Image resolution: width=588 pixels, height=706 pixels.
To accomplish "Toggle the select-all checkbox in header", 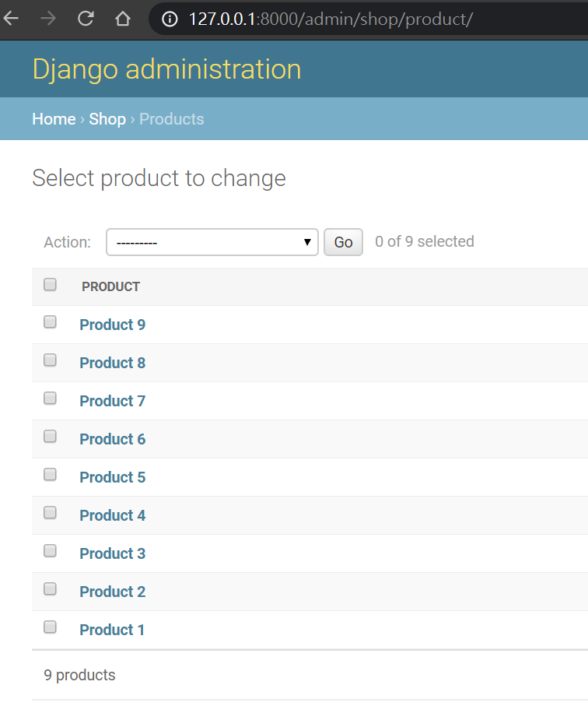I will [51, 285].
